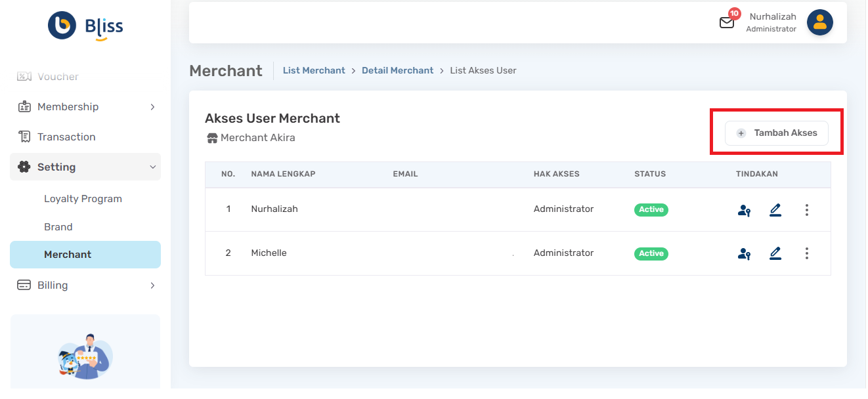Open more options for Michelle

point(807,253)
